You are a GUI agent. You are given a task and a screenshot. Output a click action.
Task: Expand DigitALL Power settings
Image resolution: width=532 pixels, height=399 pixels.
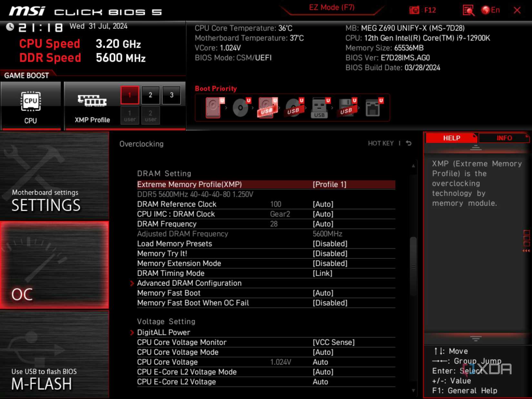pos(164,332)
